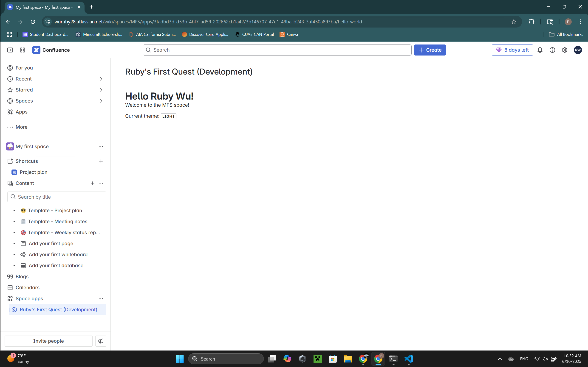Viewport: 588px width, 367px height.
Task: Click the 8 days left trial button
Action: pyautogui.click(x=512, y=50)
